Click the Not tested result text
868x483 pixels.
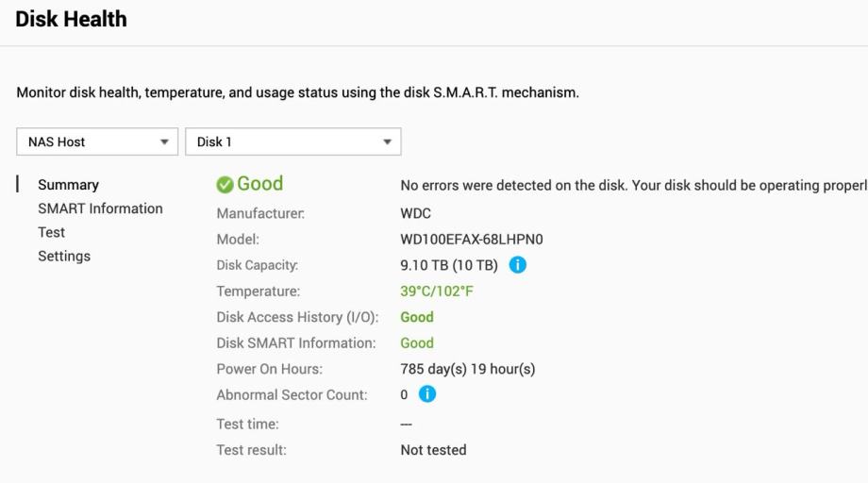433,450
